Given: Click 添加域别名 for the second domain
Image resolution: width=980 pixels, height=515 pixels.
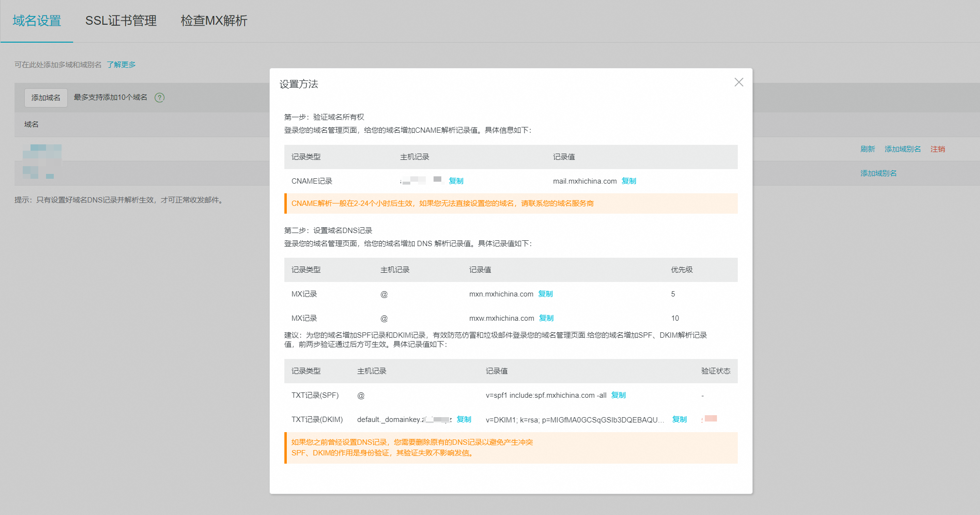Looking at the screenshot, I should pyautogui.click(x=878, y=173).
